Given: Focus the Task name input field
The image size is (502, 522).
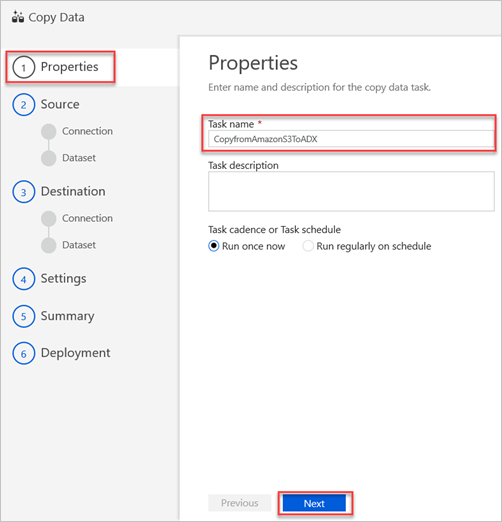Looking at the screenshot, I should pos(351,139).
